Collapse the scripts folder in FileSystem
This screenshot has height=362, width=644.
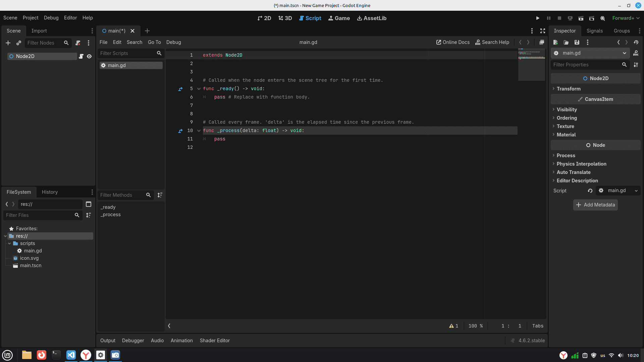pos(9,243)
